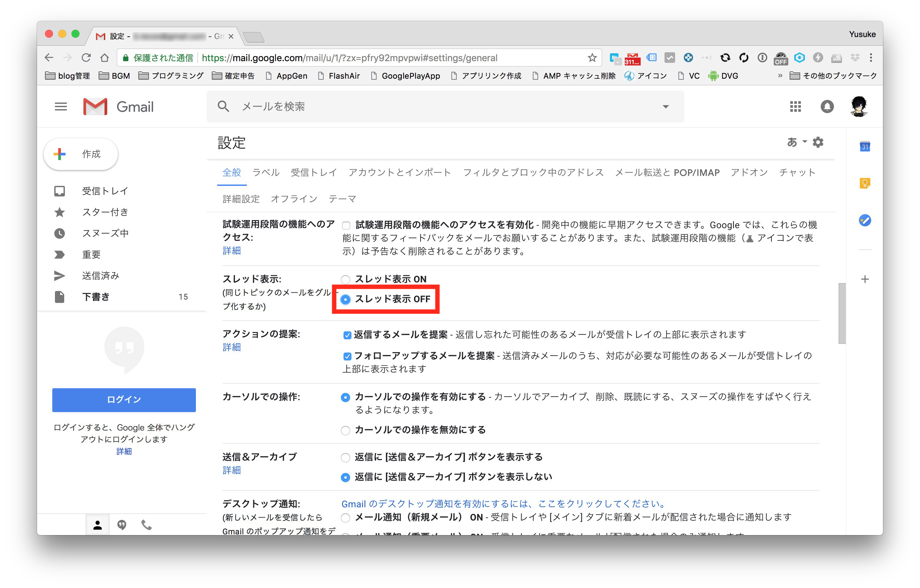Screen dimensions: 920x588
Task: Uncheck フォローアップするメールを提案 checkbox
Action: (x=347, y=356)
